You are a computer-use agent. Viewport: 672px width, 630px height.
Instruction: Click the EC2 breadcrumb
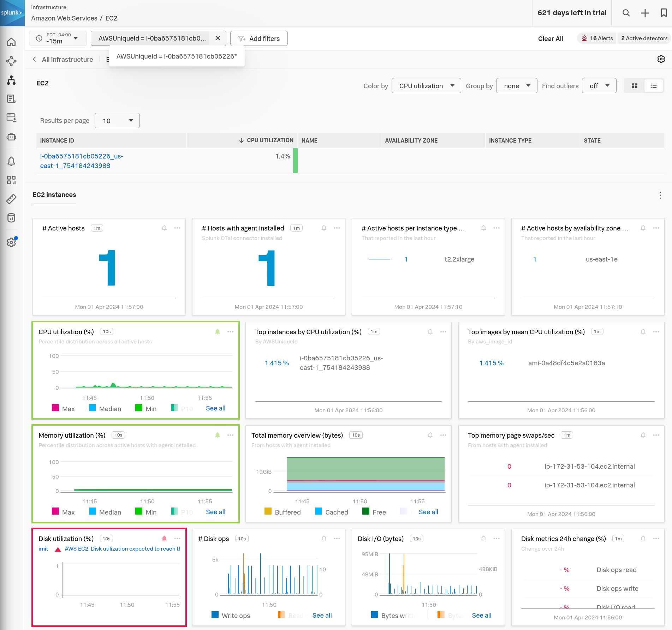pos(112,18)
